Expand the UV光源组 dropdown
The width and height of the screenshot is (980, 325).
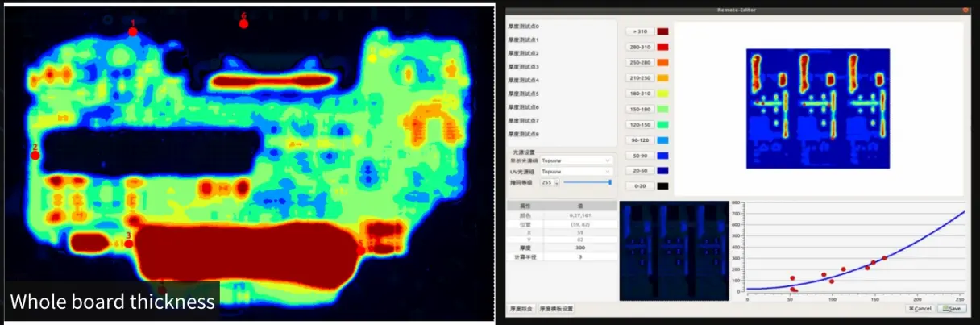(x=576, y=172)
